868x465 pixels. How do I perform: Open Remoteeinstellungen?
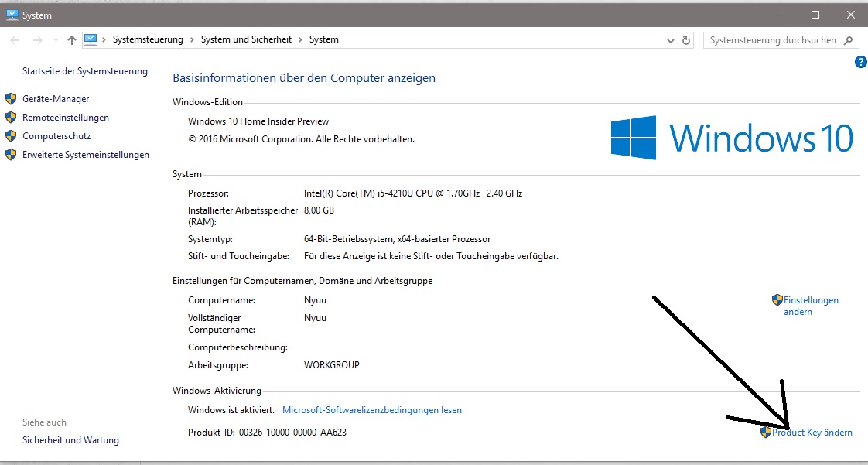[x=66, y=118]
